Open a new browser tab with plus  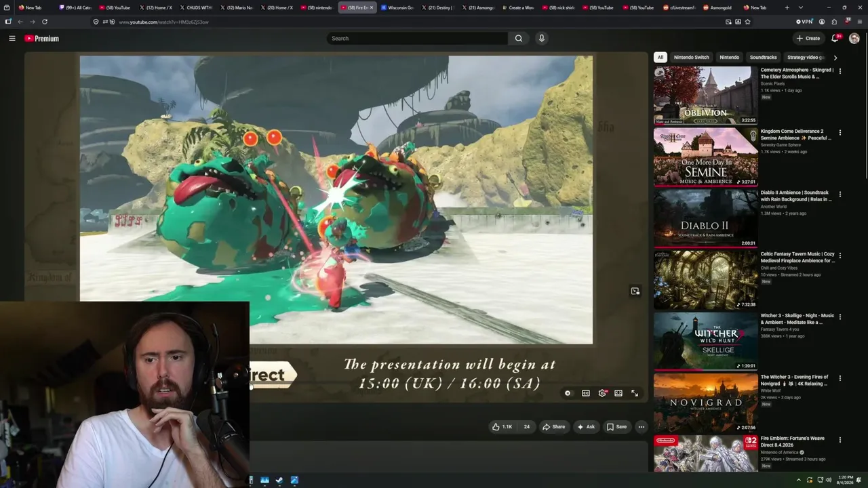pos(787,7)
